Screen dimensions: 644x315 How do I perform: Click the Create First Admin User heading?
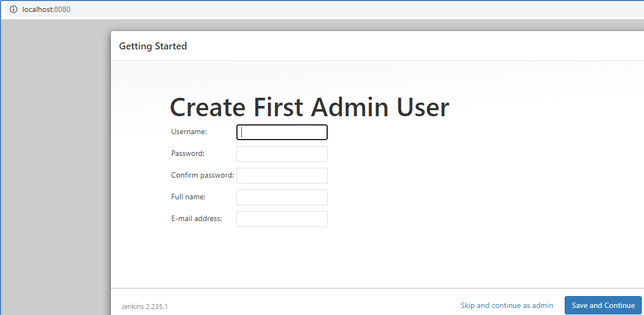click(309, 107)
